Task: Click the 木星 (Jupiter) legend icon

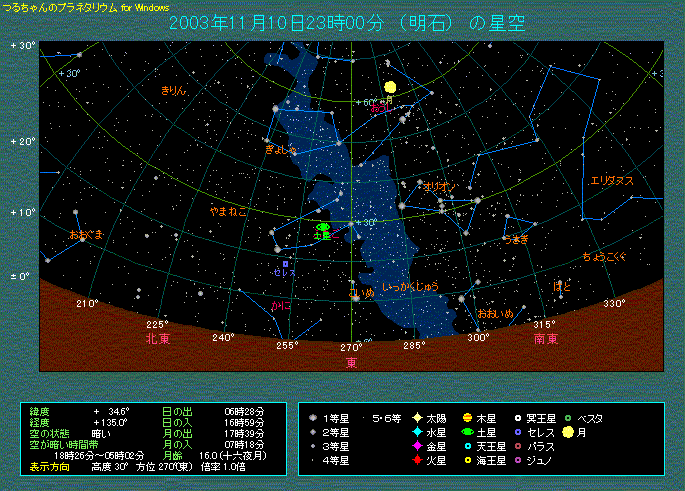Action: (x=467, y=416)
